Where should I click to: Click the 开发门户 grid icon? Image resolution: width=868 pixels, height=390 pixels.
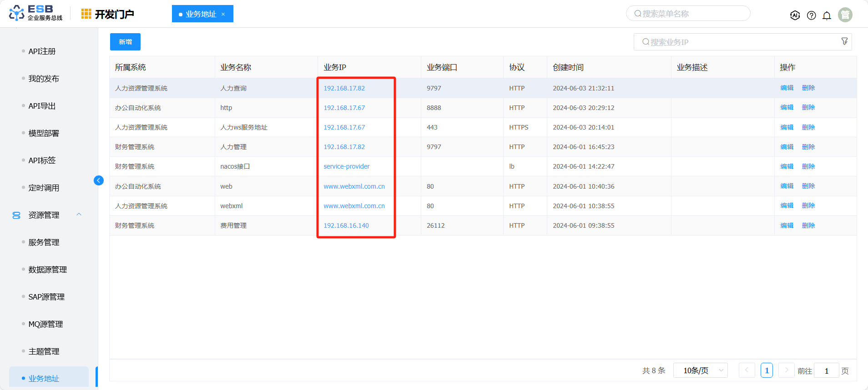86,14
